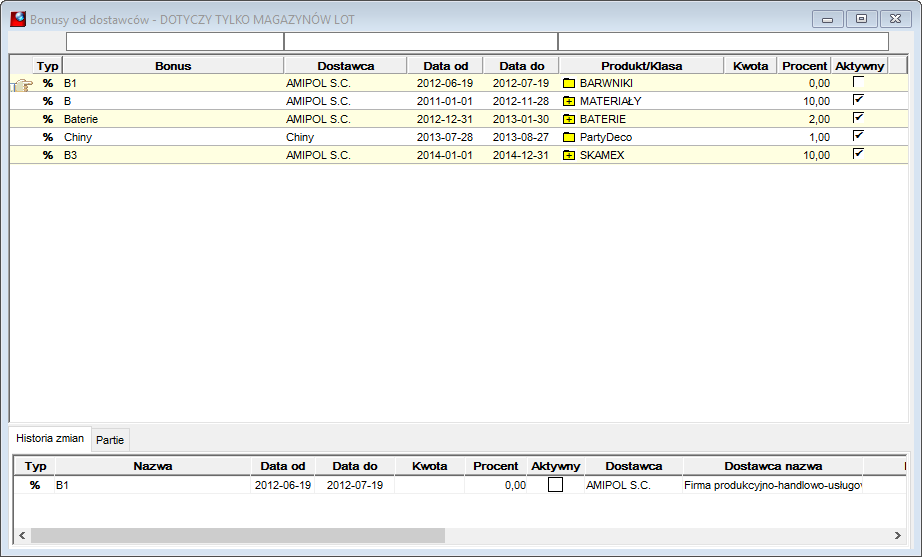The height and width of the screenshot is (557, 922).
Task: Sort by Data do column in top grid
Action: [x=522, y=66]
